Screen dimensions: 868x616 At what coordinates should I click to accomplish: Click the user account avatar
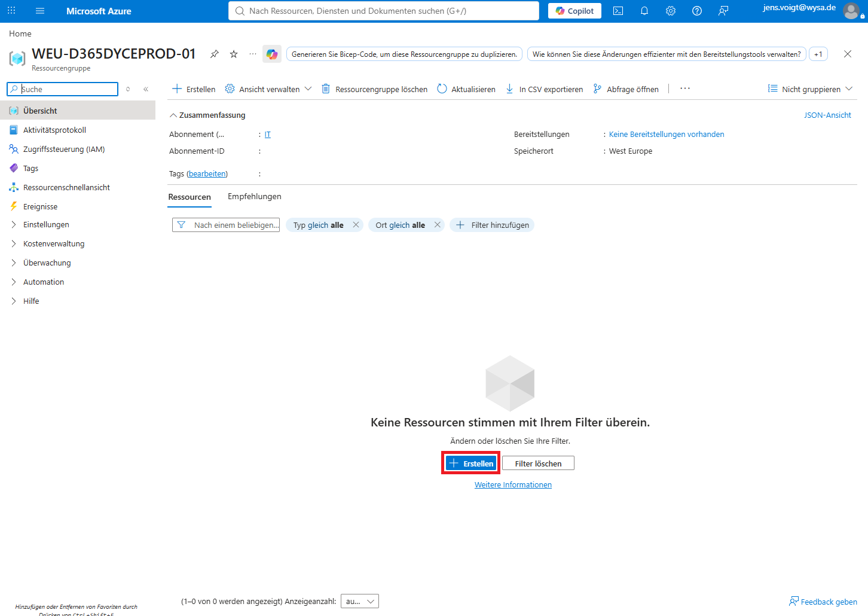[851, 11]
